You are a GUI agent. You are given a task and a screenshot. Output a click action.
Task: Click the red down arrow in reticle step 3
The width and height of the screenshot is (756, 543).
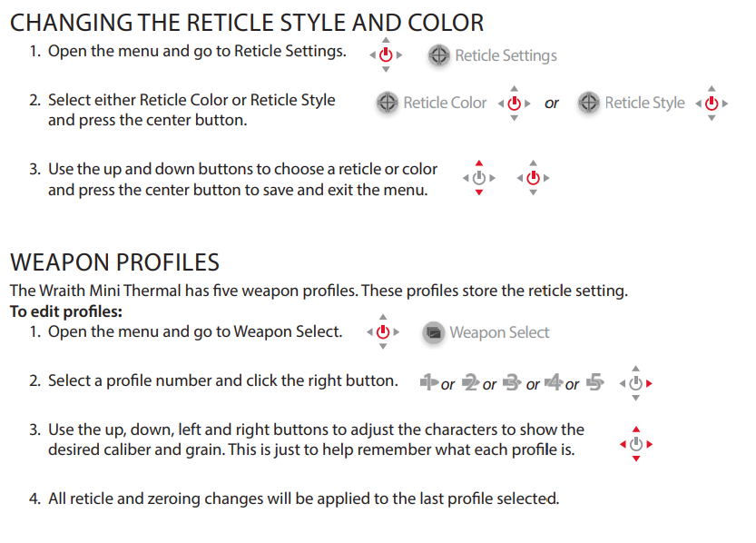coord(479,193)
